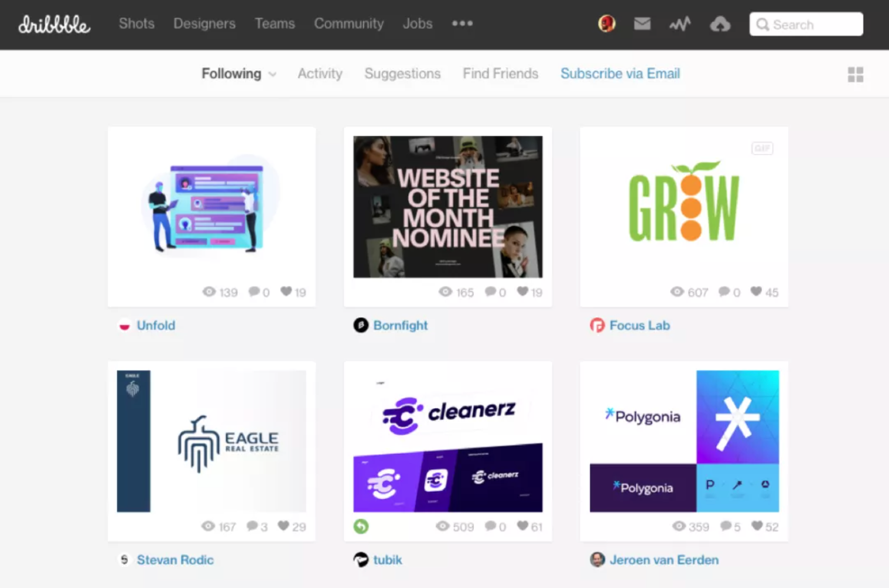
Task: Click tubik's avatar icon
Action: point(361,560)
